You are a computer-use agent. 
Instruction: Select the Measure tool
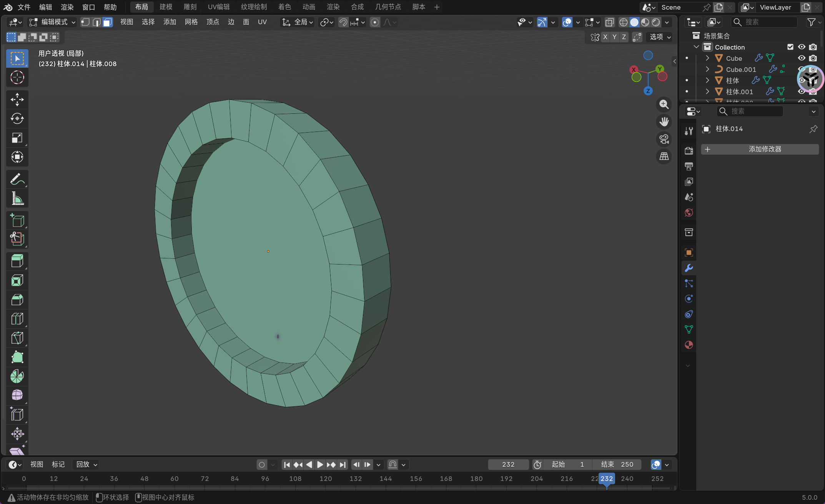(17, 198)
